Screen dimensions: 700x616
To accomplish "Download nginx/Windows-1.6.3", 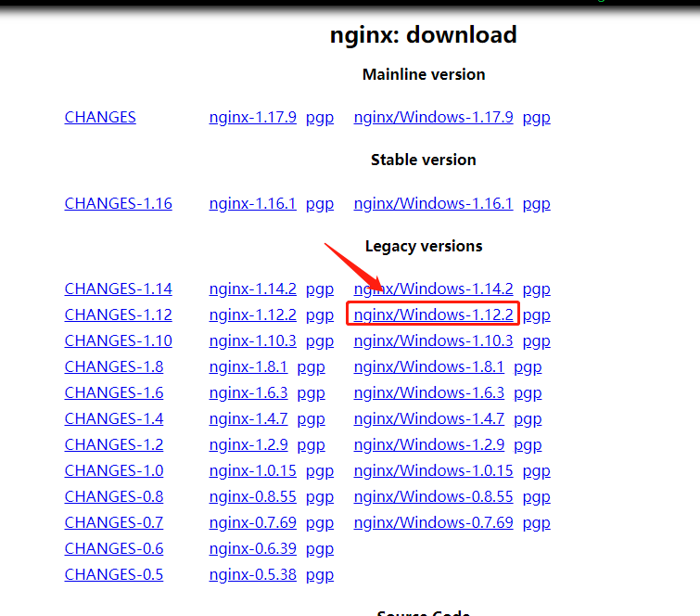I will coord(429,392).
